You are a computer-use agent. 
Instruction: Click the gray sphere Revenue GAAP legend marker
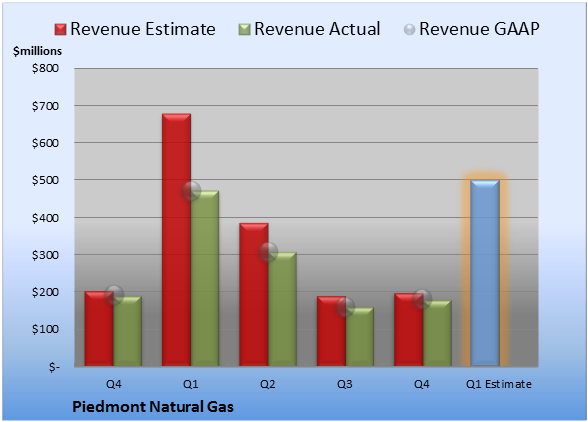click(410, 30)
